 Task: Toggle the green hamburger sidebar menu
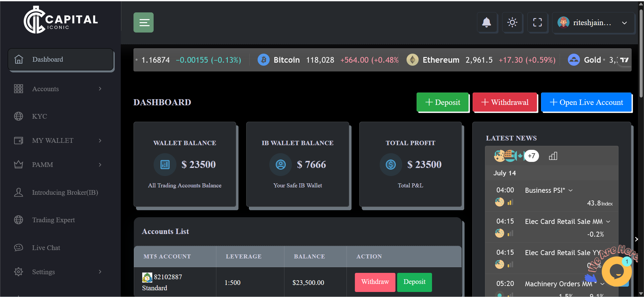pyautogui.click(x=144, y=22)
